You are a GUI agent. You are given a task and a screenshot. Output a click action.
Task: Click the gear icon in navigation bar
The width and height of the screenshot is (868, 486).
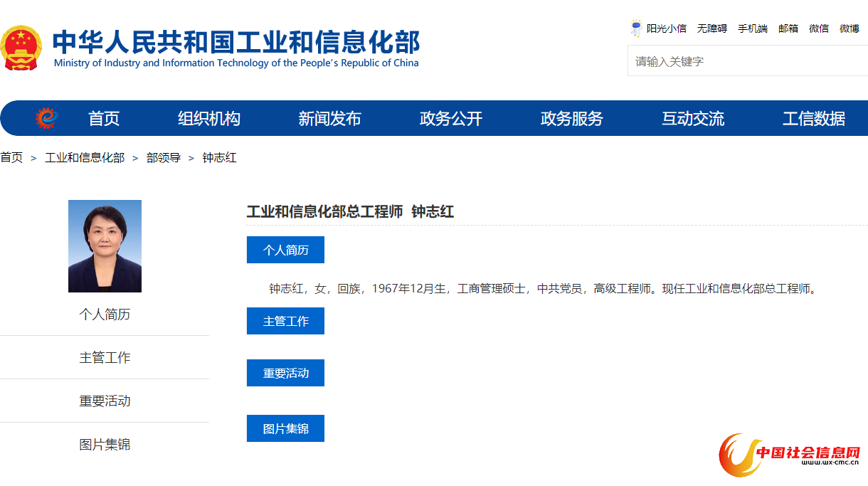coord(46,118)
